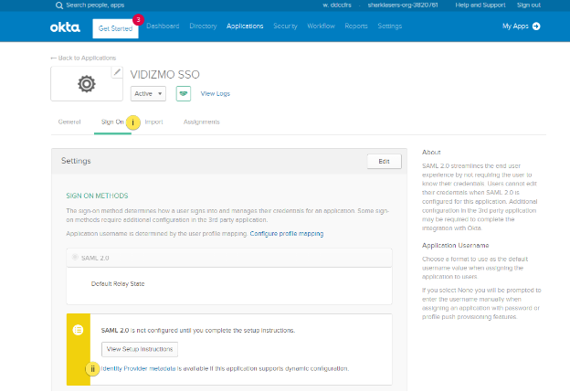Switch to the Assignments tab
This screenshot has width=570, height=392.
click(x=202, y=122)
